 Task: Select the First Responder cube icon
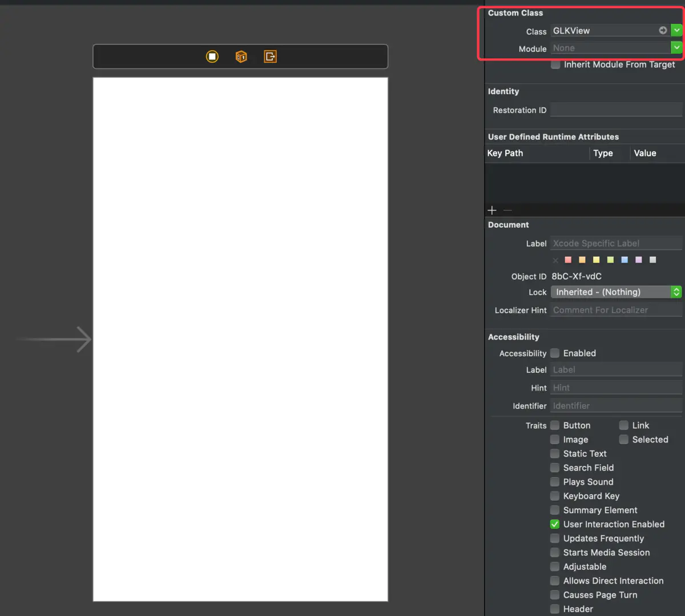[x=241, y=57]
